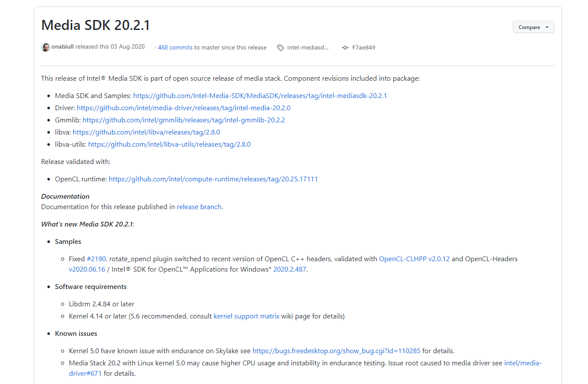
Task: Click the commit icon beside f7ae849
Action: [x=345, y=48]
